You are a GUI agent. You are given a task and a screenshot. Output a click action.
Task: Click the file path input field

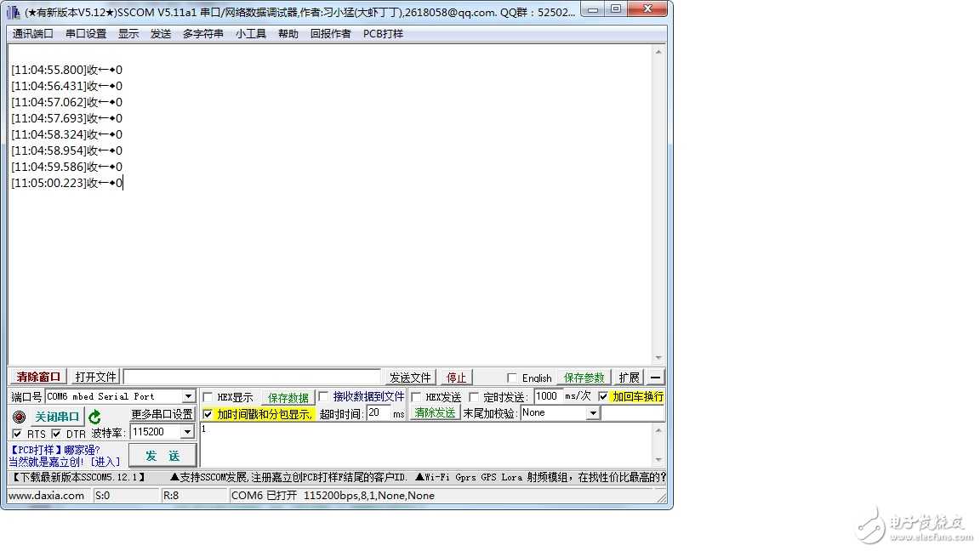pyautogui.click(x=252, y=377)
